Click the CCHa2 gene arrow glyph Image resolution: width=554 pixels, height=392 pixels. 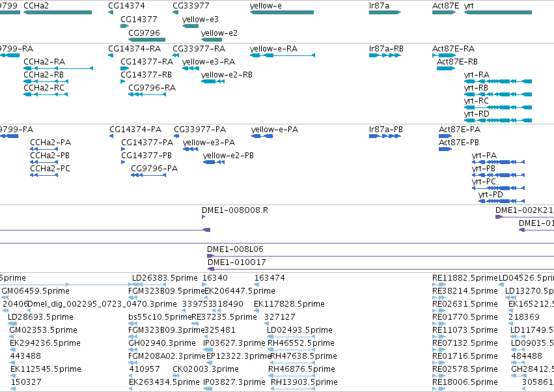click(x=57, y=12)
